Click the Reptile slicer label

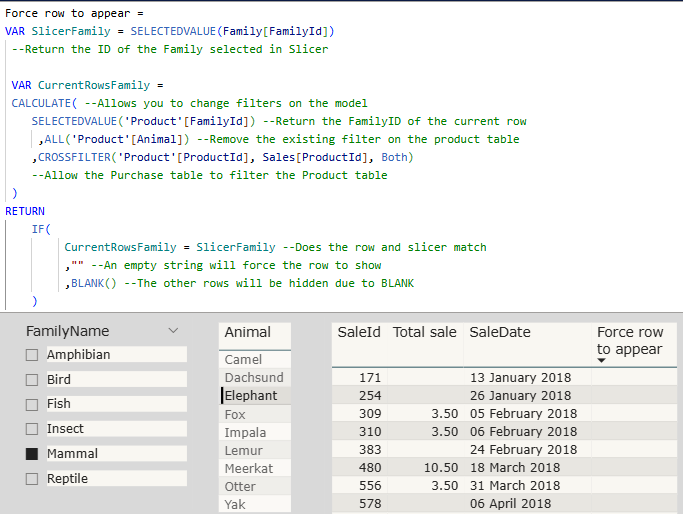[x=68, y=478]
